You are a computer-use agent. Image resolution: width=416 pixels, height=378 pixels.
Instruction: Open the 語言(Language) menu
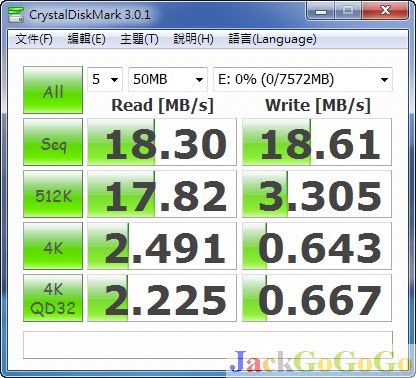click(272, 39)
